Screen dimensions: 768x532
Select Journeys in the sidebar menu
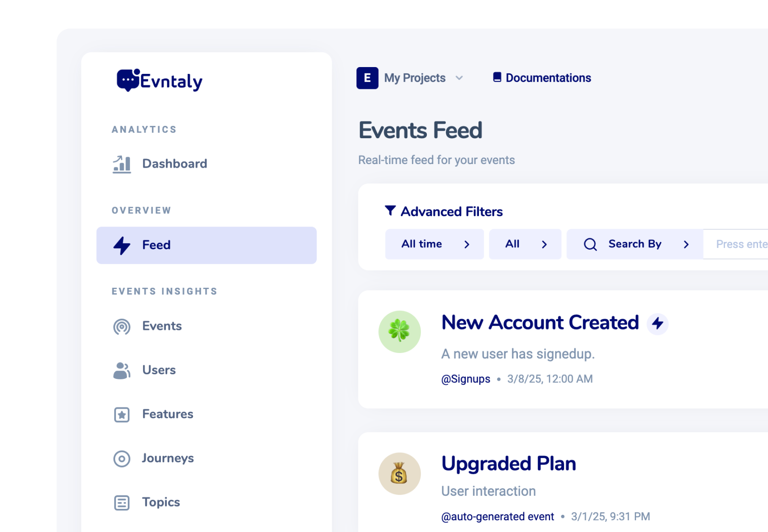point(168,458)
